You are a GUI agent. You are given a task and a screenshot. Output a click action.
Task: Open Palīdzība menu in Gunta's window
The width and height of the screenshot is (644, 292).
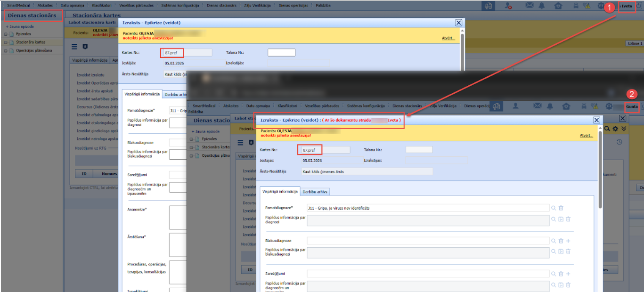[x=196, y=112]
